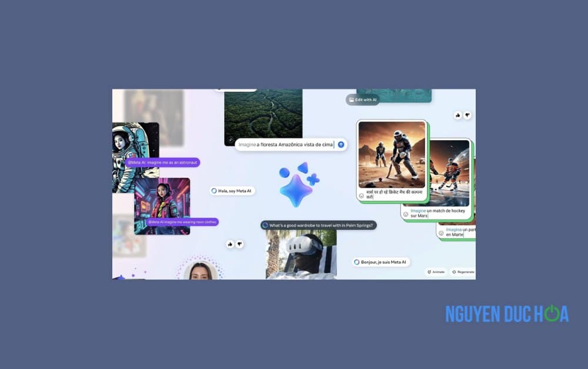Select '@Meta AI imagine me as an astronaut' bubble

[x=162, y=162]
